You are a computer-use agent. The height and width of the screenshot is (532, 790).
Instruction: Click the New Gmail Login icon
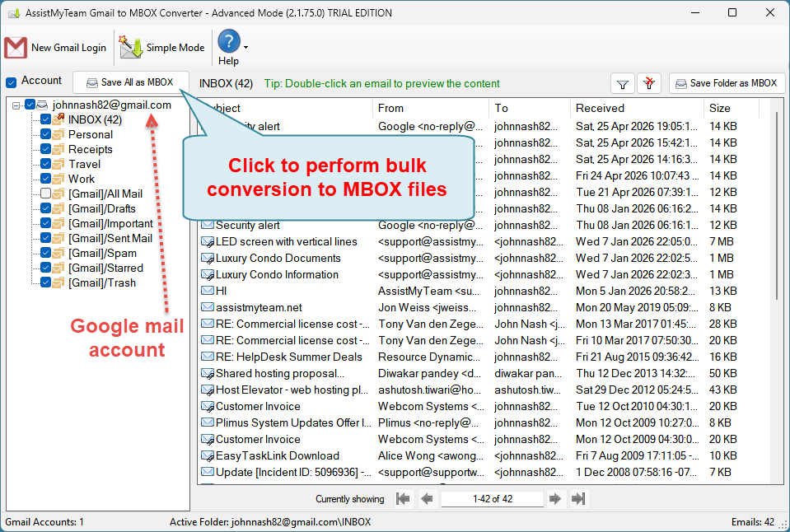click(16, 47)
